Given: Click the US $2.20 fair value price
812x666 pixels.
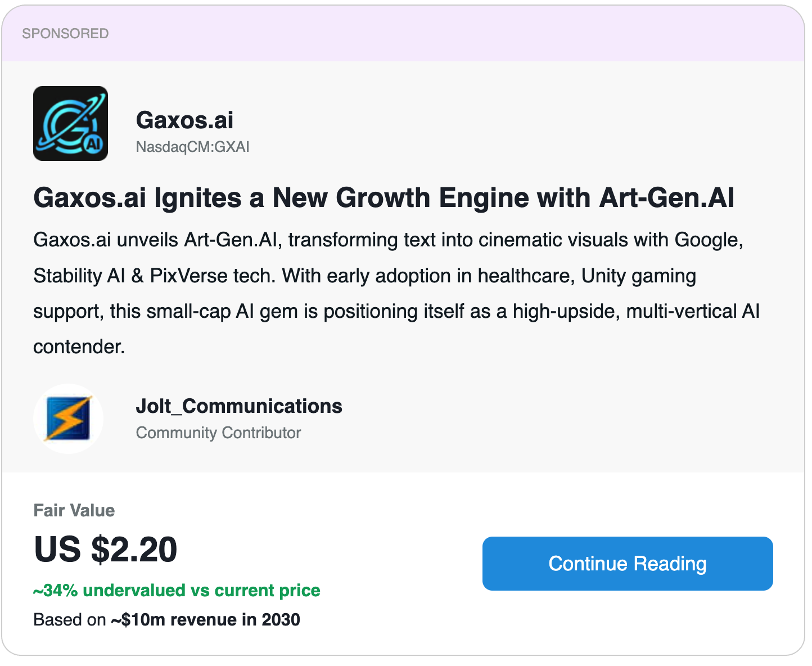Looking at the screenshot, I should (x=106, y=549).
